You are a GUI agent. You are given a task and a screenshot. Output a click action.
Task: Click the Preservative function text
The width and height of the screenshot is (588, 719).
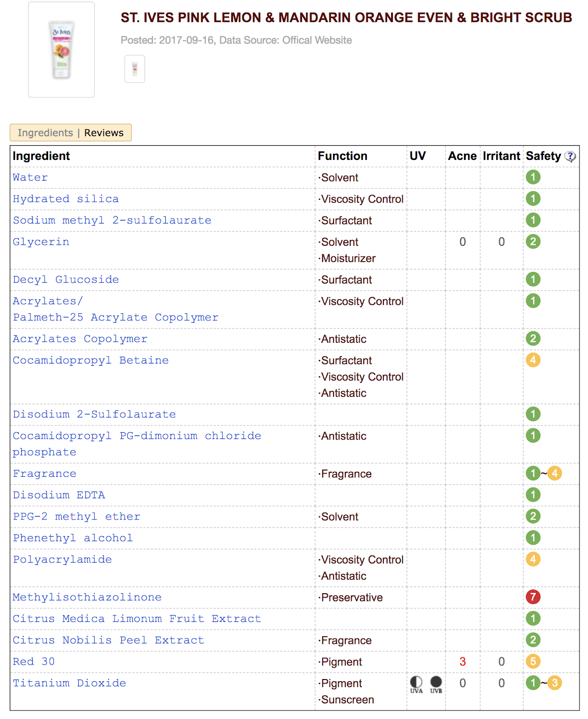351,598
